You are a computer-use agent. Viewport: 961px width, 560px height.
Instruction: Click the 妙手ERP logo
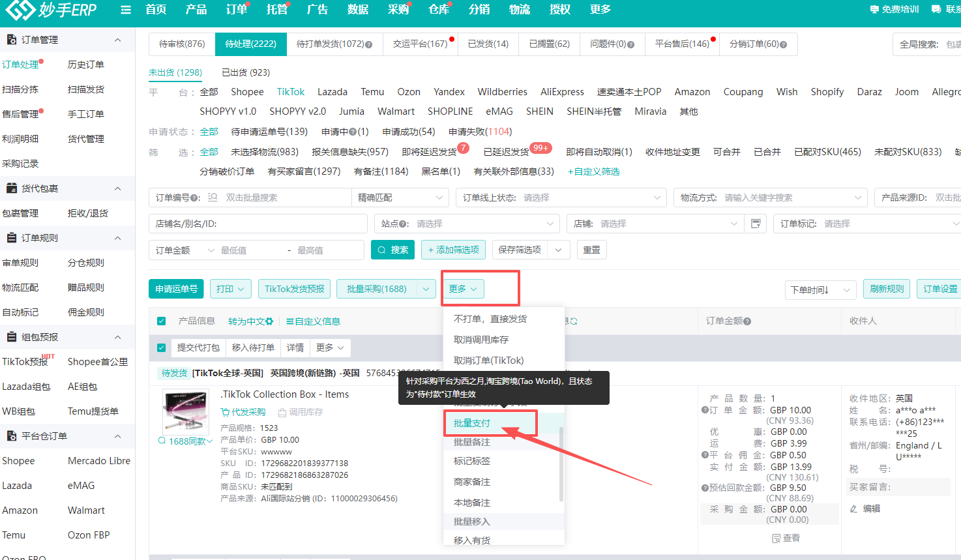tap(51, 10)
